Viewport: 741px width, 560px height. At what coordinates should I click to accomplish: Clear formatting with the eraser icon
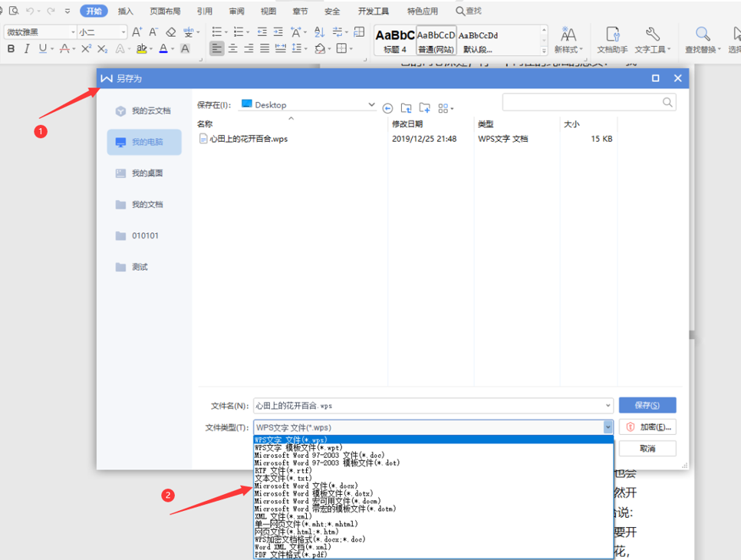170,31
